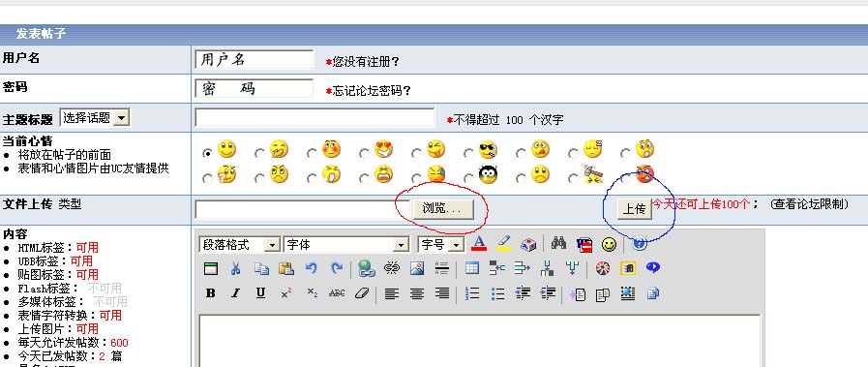
Task: Focus the 主题标题 subject title field
Action: (x=314, y=117)
